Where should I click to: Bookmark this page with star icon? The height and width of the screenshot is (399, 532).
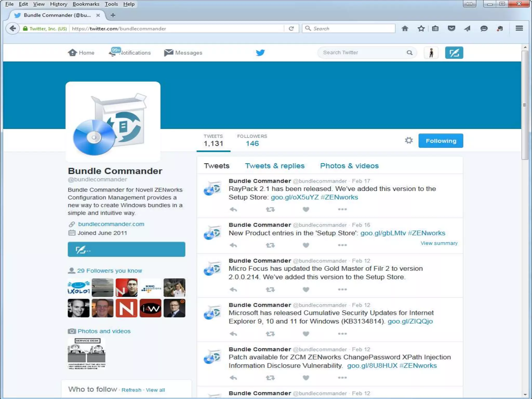pyautogui.click(x=421, y=29)
